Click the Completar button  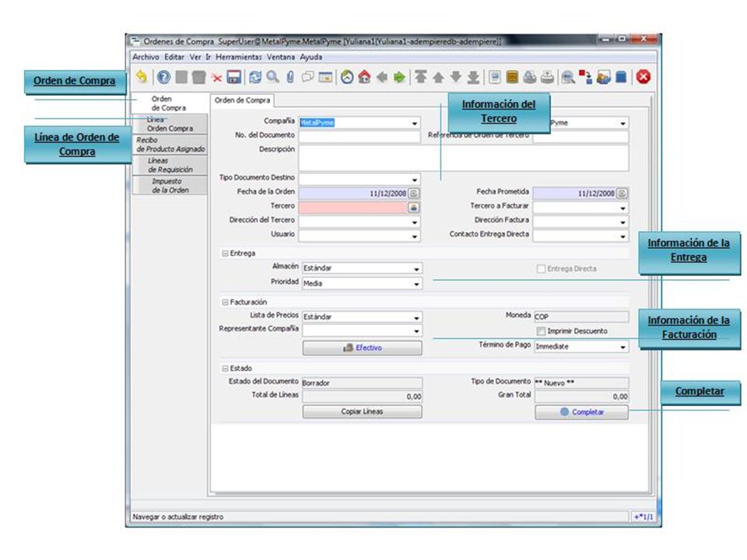[582, 412]
